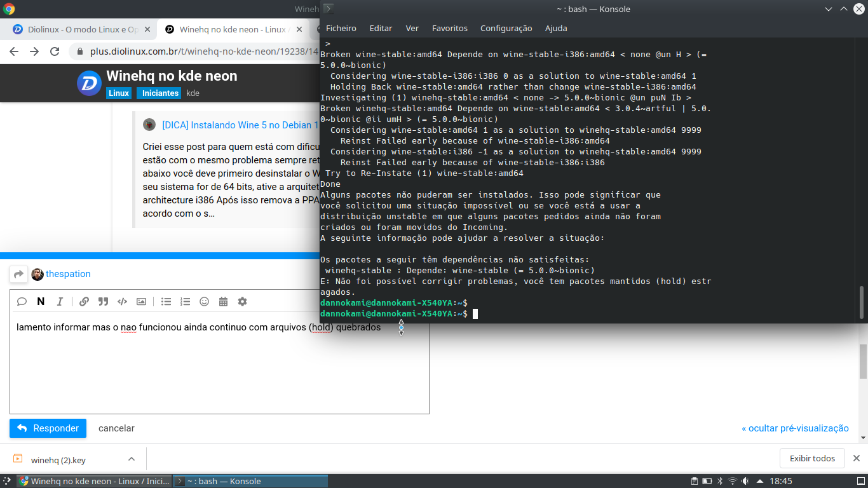Viewport: 868px width, 488px height.
Task: Click the blockquote icon in the editor
Action: pyautogui.click(x=103, y=302)
